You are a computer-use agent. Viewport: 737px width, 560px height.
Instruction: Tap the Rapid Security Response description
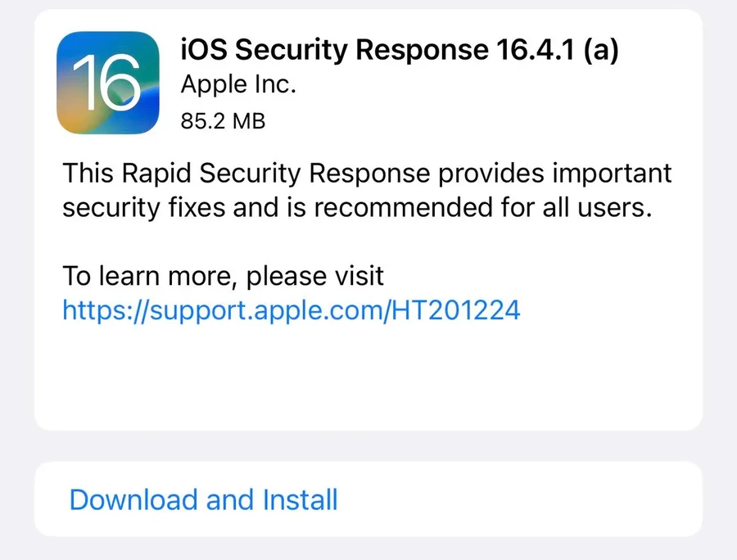tap(367, 190)
